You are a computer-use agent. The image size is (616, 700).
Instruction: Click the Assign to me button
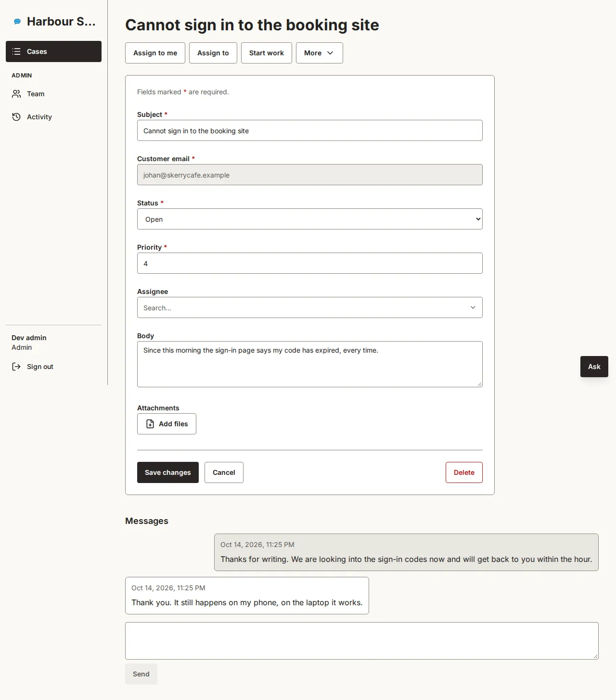pyautogui.click(x=155, y=53)
